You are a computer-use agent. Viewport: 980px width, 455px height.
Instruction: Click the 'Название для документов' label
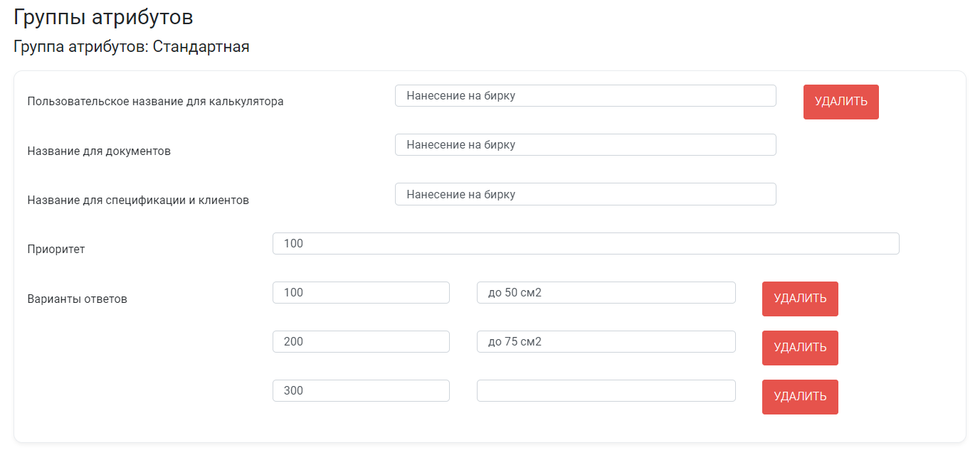tap(99, 151)
